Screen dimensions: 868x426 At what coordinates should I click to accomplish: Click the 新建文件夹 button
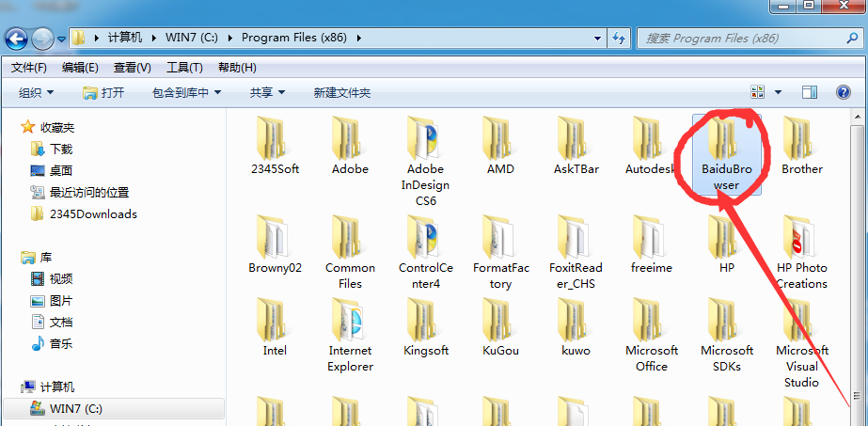[x=342, y=92]
